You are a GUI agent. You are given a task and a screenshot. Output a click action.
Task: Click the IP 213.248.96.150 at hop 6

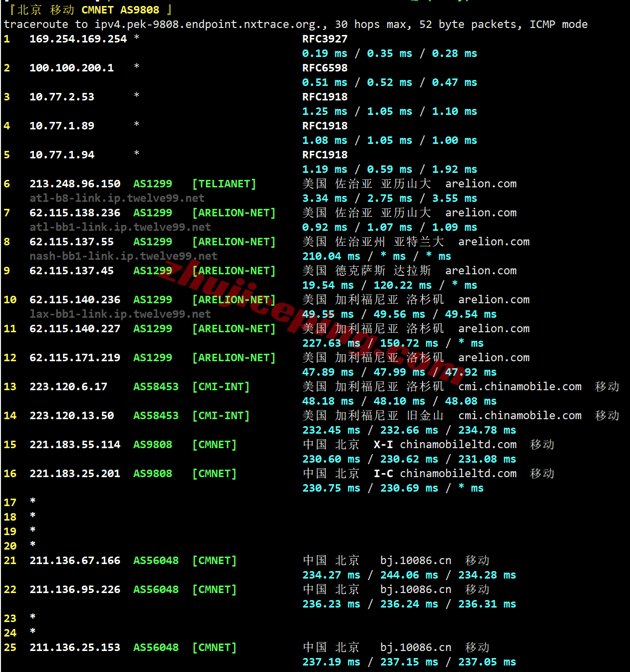[75, 184]
